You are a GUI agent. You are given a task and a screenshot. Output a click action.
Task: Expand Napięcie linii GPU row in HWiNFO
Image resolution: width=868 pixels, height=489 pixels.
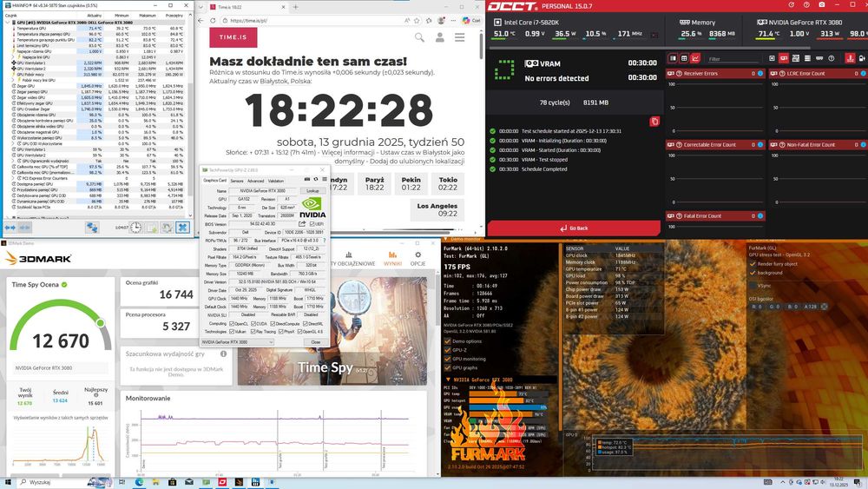[x=14, y=57]
